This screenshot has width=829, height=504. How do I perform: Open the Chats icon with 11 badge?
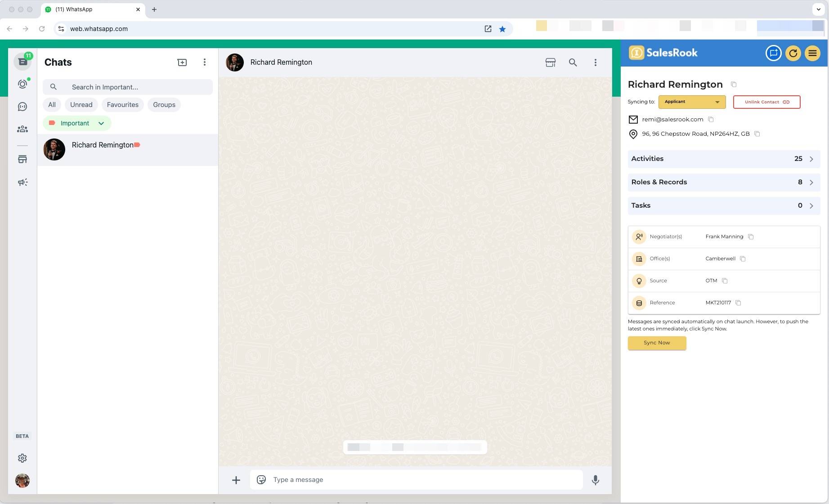22,62
